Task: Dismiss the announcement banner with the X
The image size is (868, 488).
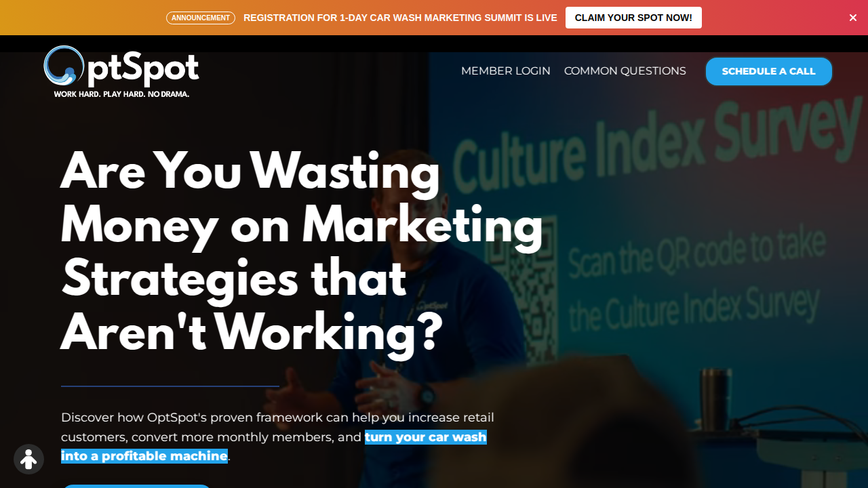Action: pos(853,18)
